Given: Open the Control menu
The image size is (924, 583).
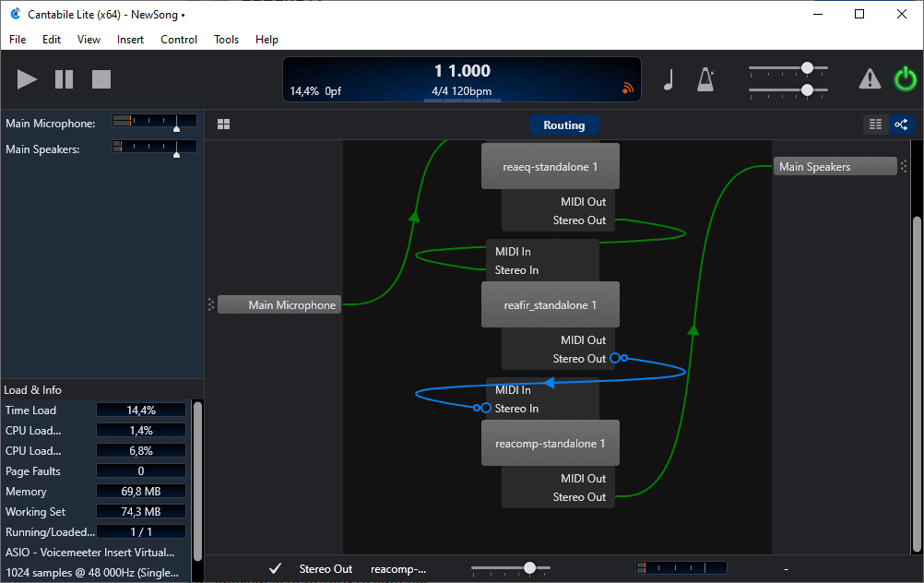Looking at the screenshot, I should 179,40.
